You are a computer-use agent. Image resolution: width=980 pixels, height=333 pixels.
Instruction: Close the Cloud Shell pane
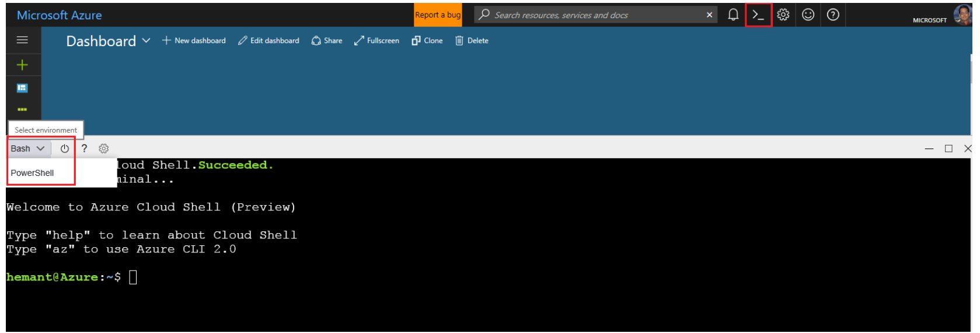tap(968, 149)
